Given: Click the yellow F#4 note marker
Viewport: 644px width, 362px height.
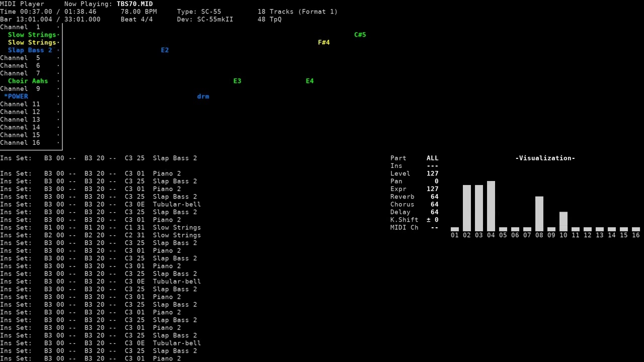Looking at the screenshot, I should pos(324,42).
